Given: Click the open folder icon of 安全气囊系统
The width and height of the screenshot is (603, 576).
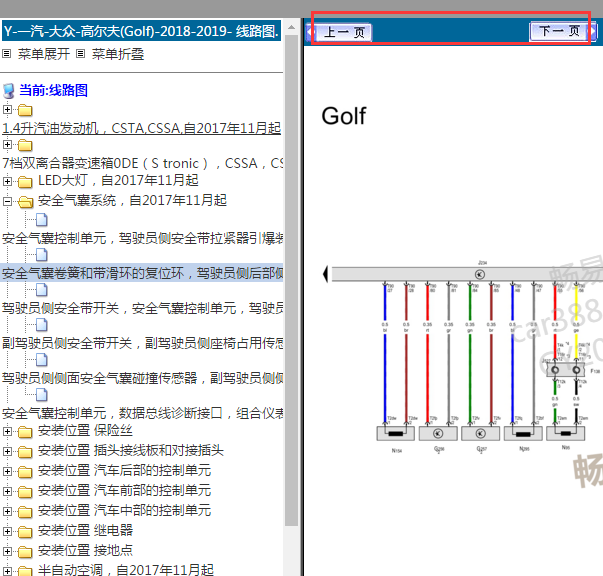Looking at the screenshot, I should coord(25,201).
